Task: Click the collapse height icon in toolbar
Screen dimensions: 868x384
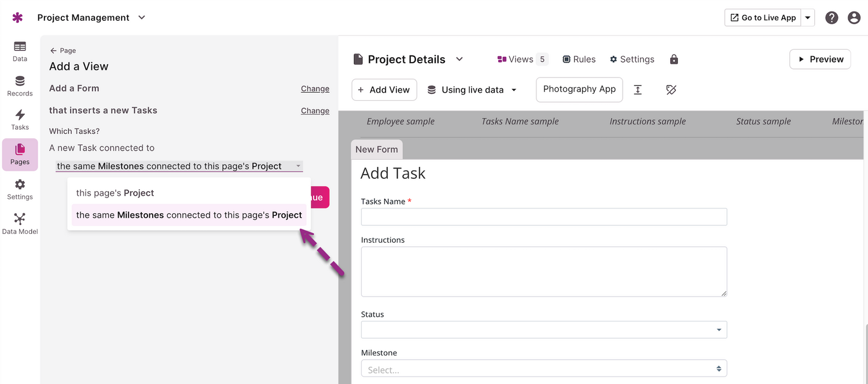Action: [638, 90]
